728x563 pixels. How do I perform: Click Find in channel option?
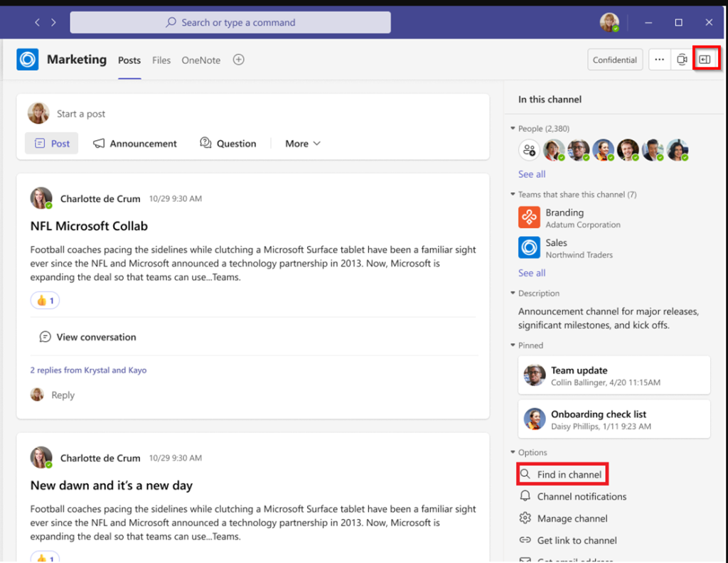(x=562, y=474)
